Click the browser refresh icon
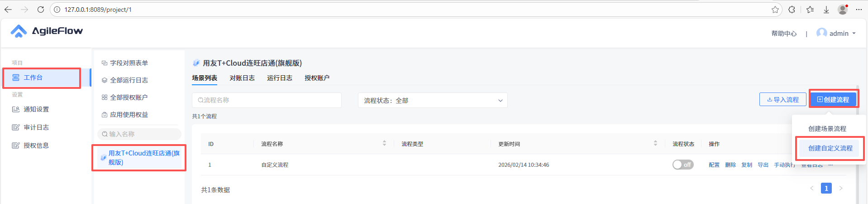The height and width of the screenshot is (204, 868). point(41,10)
